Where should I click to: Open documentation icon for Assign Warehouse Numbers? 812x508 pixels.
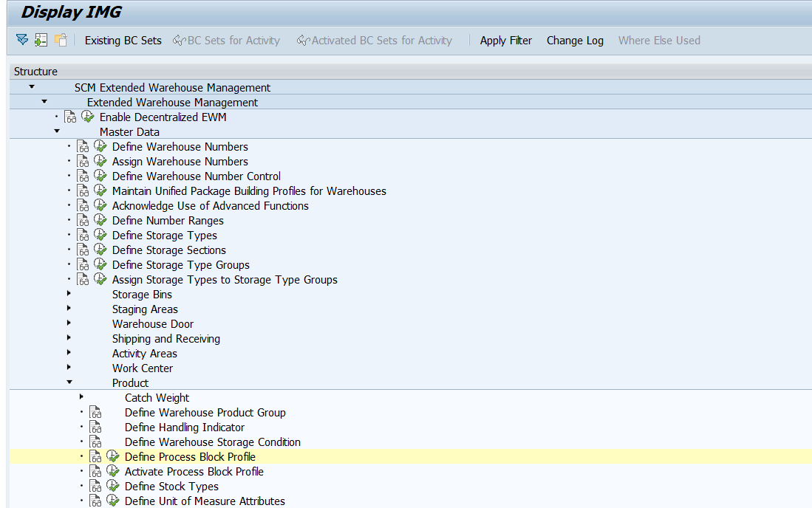(83, 162)
